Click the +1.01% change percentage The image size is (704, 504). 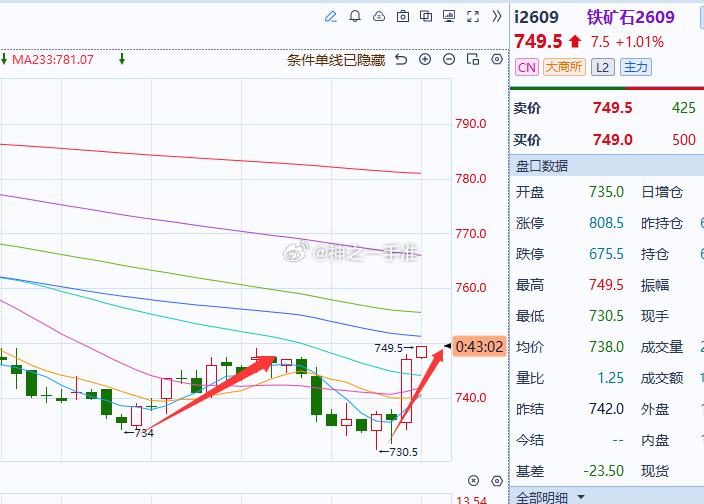pos(639,42)
